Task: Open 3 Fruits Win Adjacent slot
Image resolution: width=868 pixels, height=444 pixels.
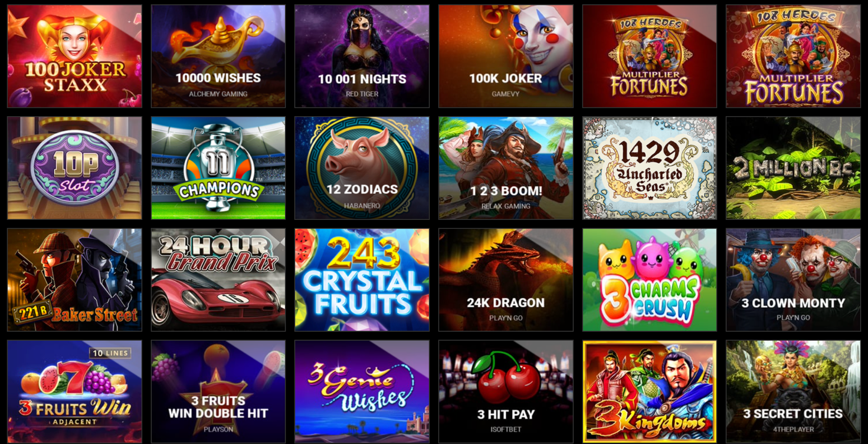Action: coord(74,392)
